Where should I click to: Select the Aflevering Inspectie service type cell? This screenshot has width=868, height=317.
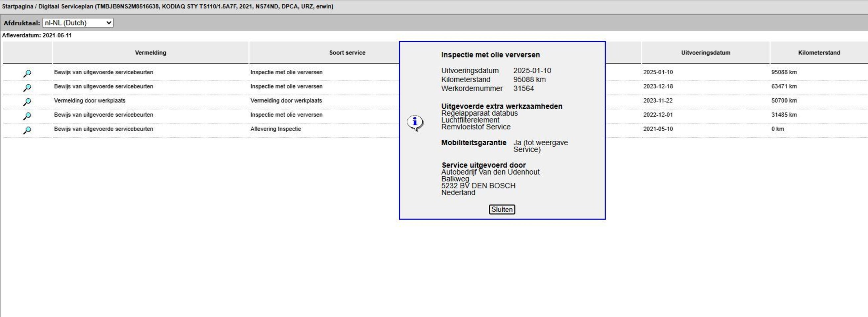click(x=275, y=129)
